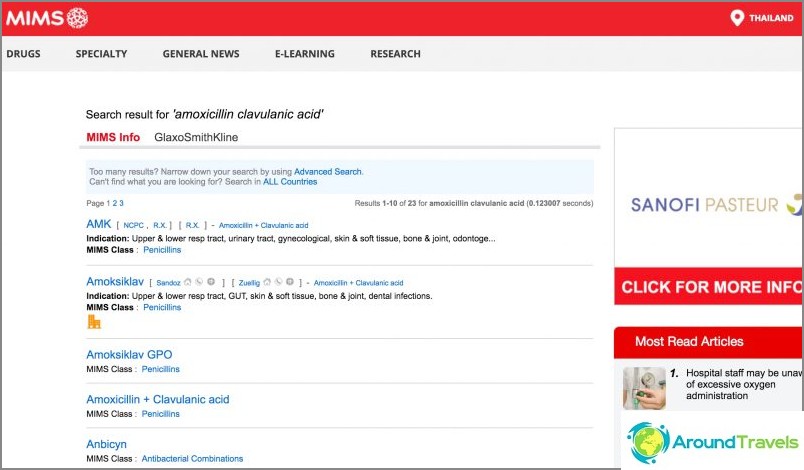The width and height of the screenshot is (804, 470).
Task: Click Sandoz manufacturer link
Action: point(168,283)
